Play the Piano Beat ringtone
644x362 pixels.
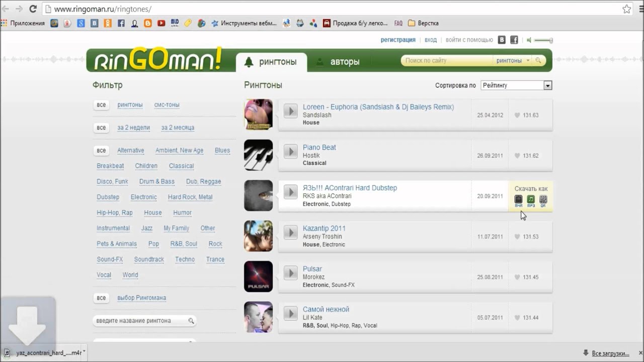[x=290, y=151]
